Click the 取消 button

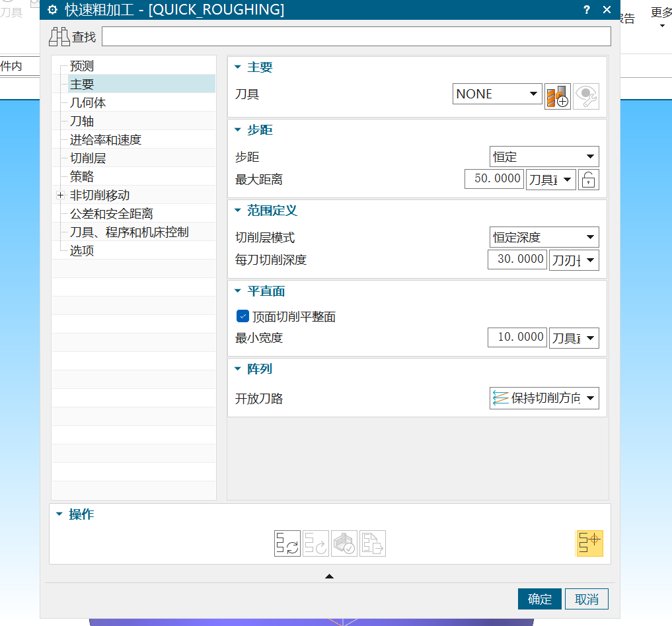(586, 599)
